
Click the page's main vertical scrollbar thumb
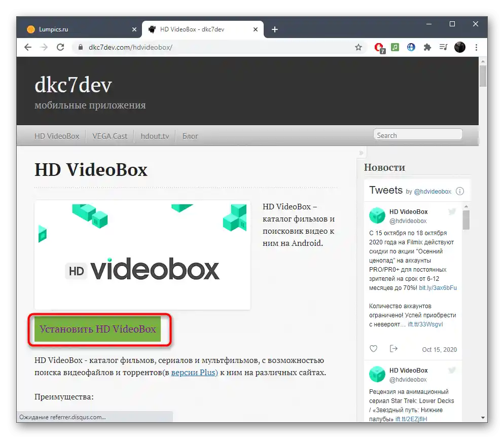coord(483,76)
